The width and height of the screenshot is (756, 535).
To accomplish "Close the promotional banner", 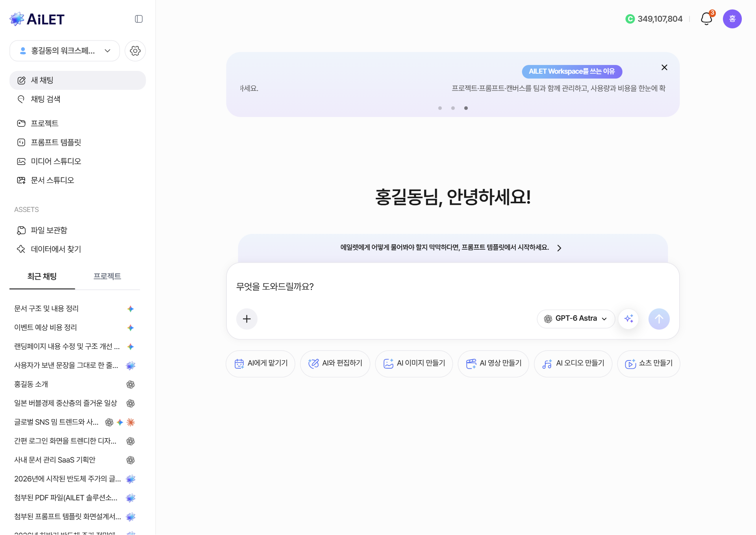I will (664, 67).
